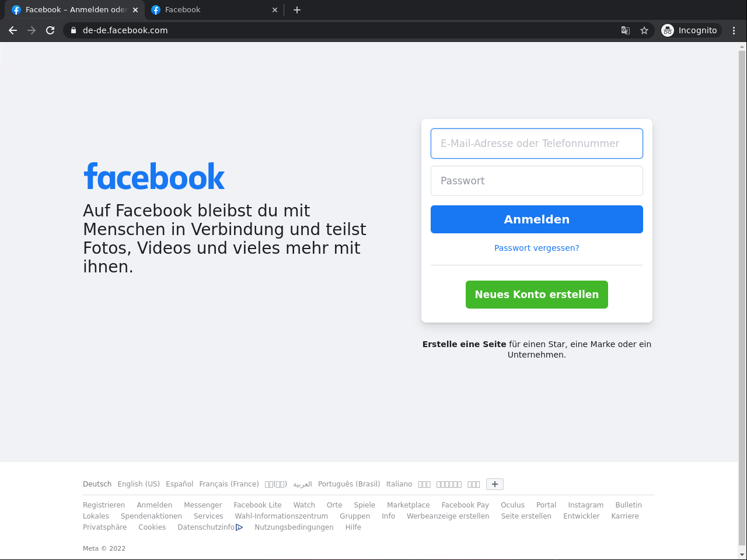
Task: Click the Deutsch language label
Action: coord(97,484)
